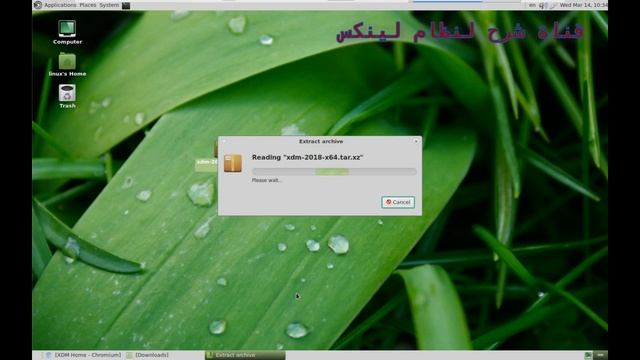Switch to the Downloads taskbar window
Viewport: 640px width, 360px height.
tap(147, 355)
